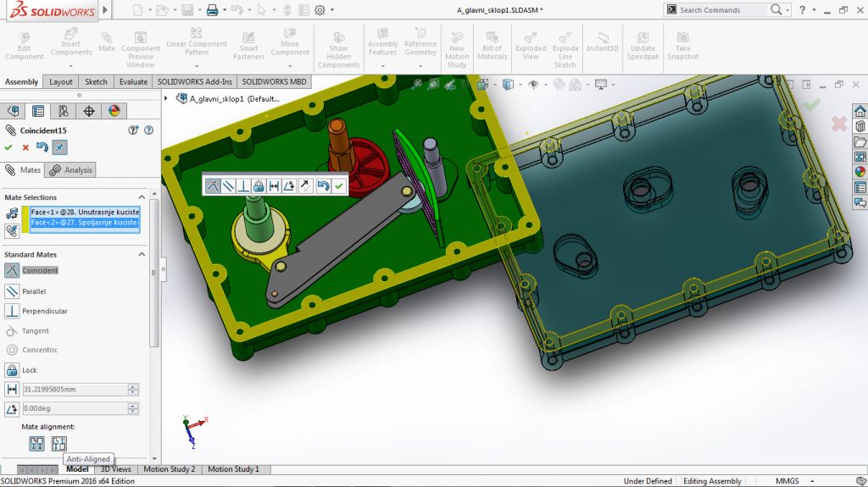868x487 pixels.
Task: Accept with the green confirmation corner checkmark
Action: (x=811, y=104)
